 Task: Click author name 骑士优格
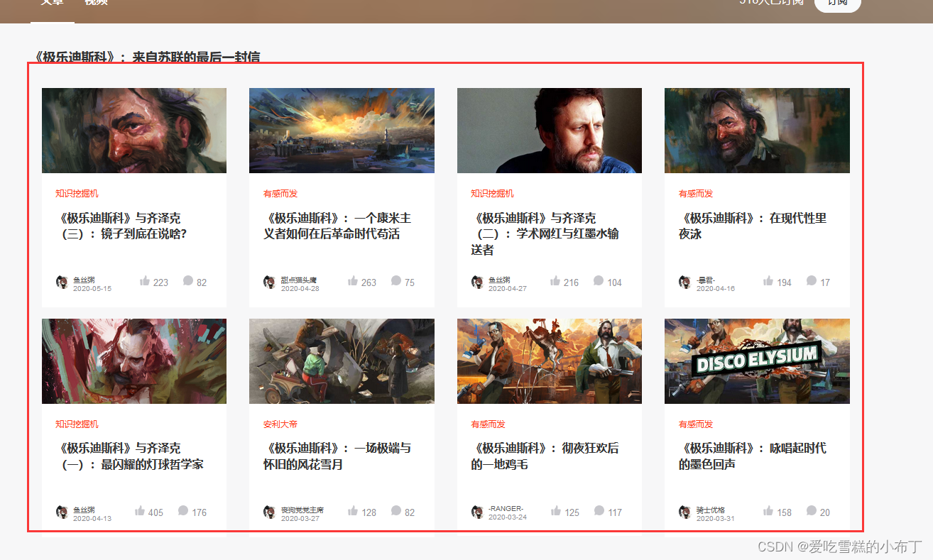(x=711, y=510)
